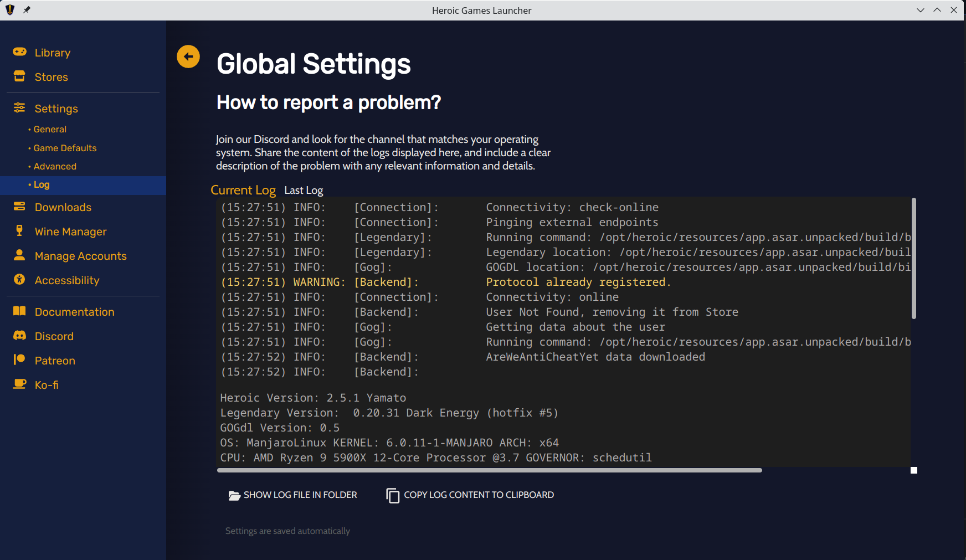
Task: Open the Downloads page
Action: point(63,207)
